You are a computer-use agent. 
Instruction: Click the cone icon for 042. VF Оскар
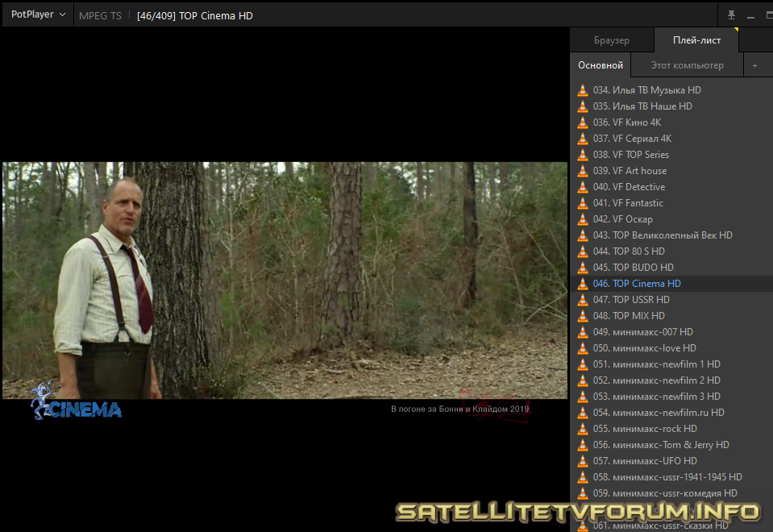click(x=582, y=219)
